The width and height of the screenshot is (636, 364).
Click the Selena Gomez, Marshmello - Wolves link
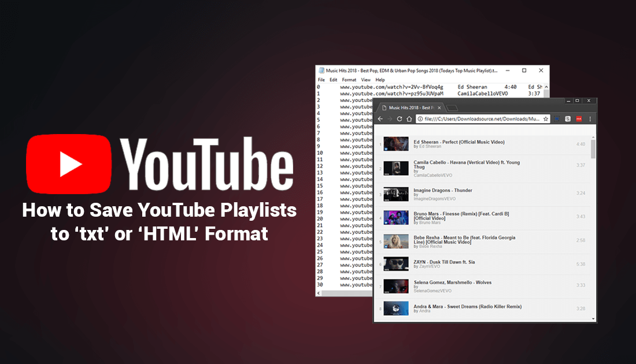pyautogui.click(x=453, y=282)
